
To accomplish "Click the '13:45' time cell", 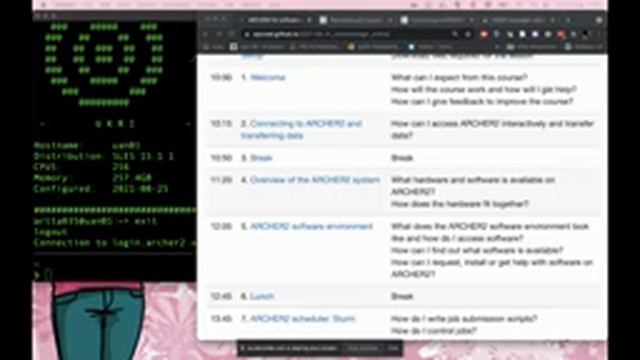I will pos(221,319).
